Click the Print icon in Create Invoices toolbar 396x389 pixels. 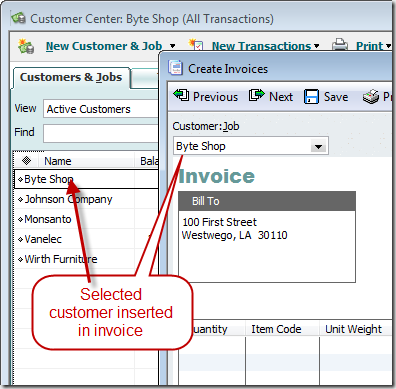371,97
